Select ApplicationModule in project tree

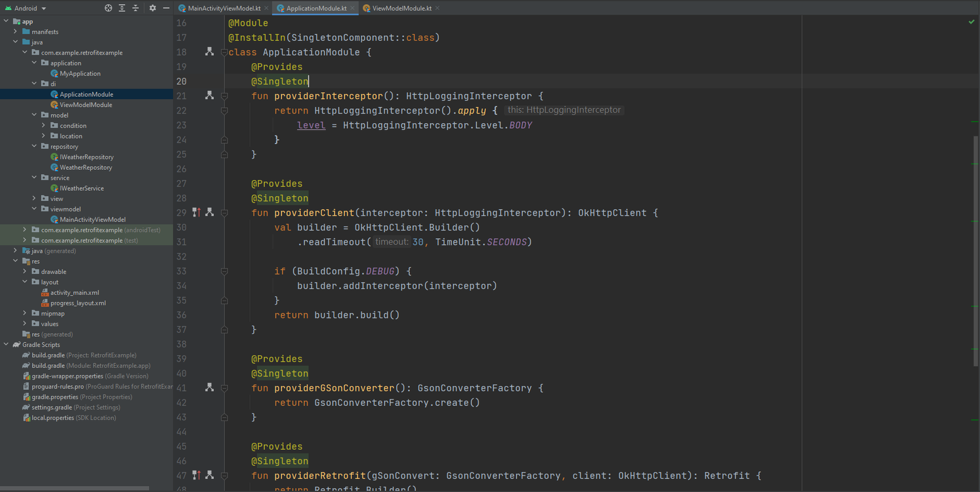(86, 94)
